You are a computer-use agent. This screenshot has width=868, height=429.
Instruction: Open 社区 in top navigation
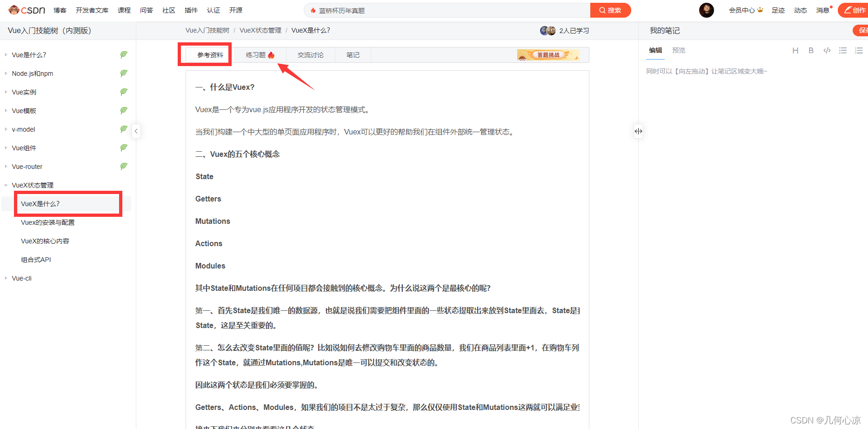tap(169, 10)
